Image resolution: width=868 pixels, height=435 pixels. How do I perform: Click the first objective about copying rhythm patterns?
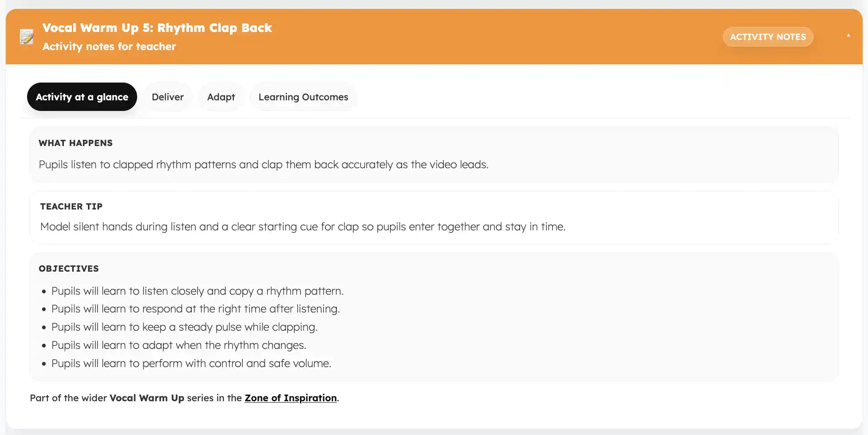click(197, 291)
